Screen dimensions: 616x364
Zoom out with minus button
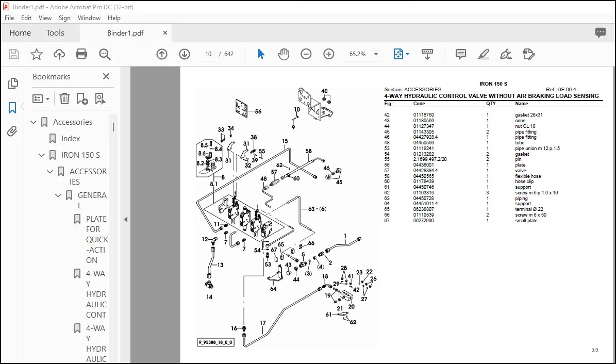point(306,54)
